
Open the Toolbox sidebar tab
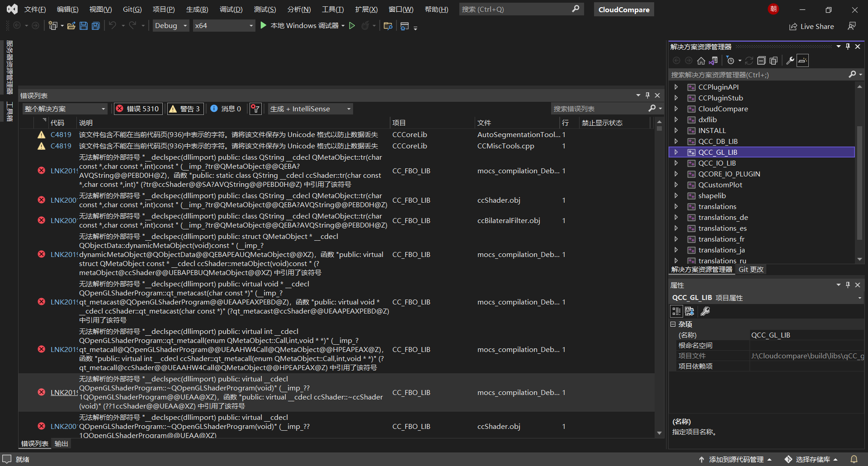point(9,112)
